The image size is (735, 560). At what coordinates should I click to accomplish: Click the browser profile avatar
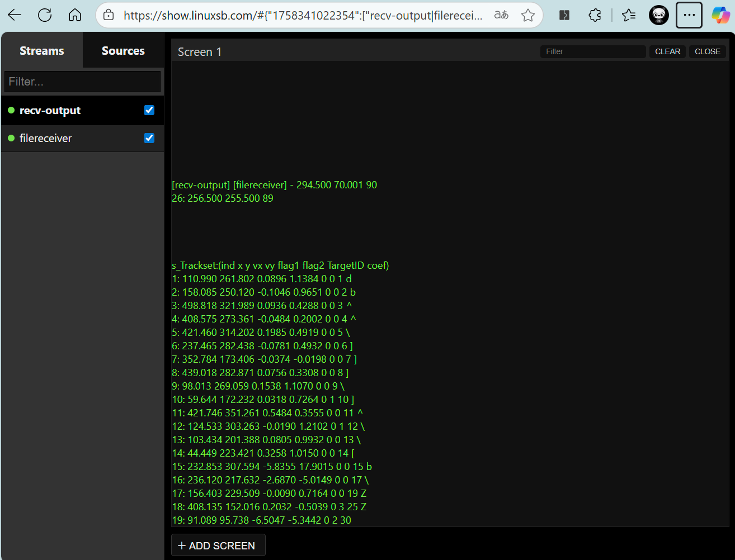(658, 16)
